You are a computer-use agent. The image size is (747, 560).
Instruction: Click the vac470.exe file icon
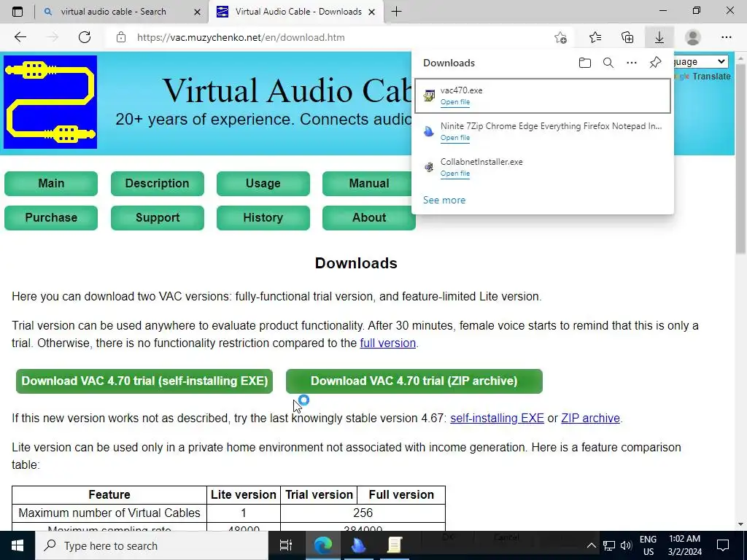tap(429, 96)
